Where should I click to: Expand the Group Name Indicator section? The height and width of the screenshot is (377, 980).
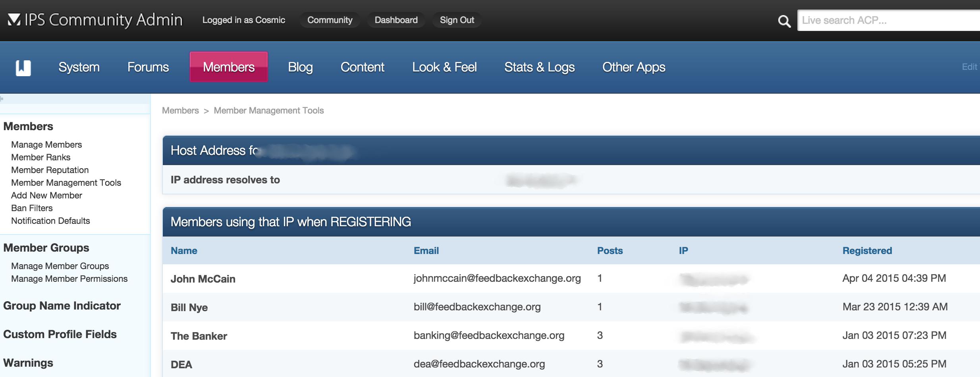point(62,306)
